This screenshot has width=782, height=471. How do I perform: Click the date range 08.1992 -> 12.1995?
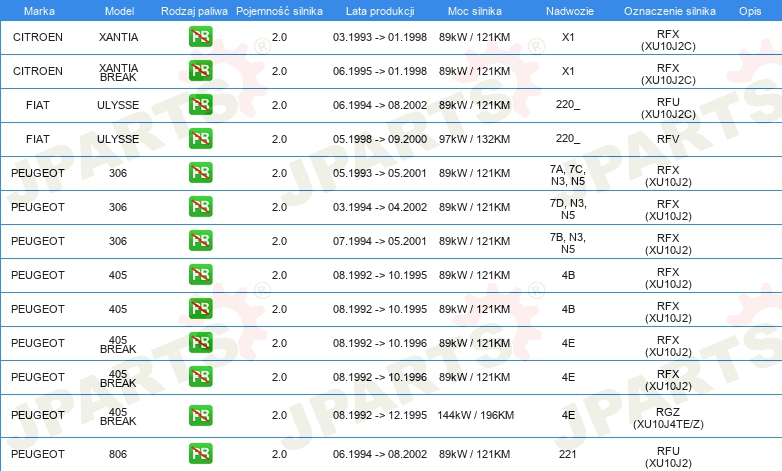380,415
